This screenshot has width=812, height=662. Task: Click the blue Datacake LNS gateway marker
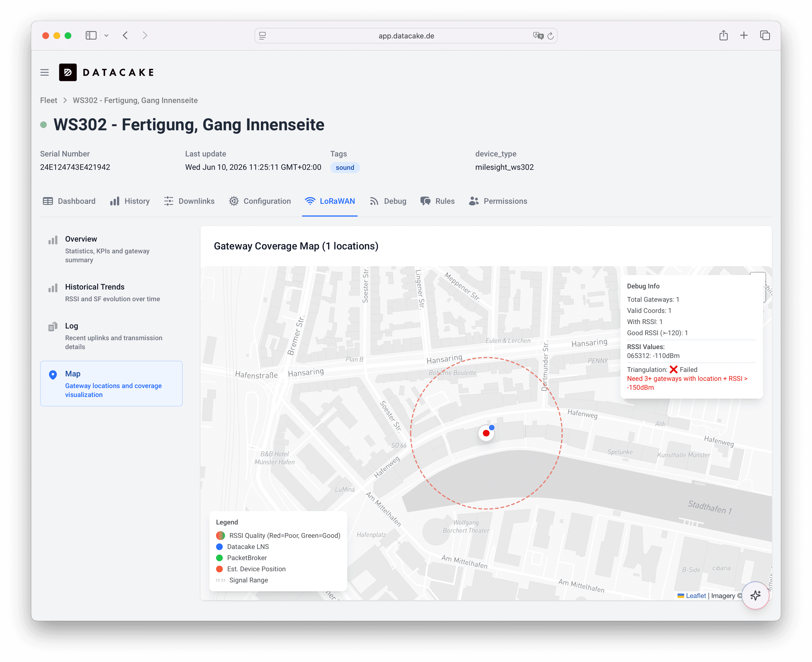(491, 428)
